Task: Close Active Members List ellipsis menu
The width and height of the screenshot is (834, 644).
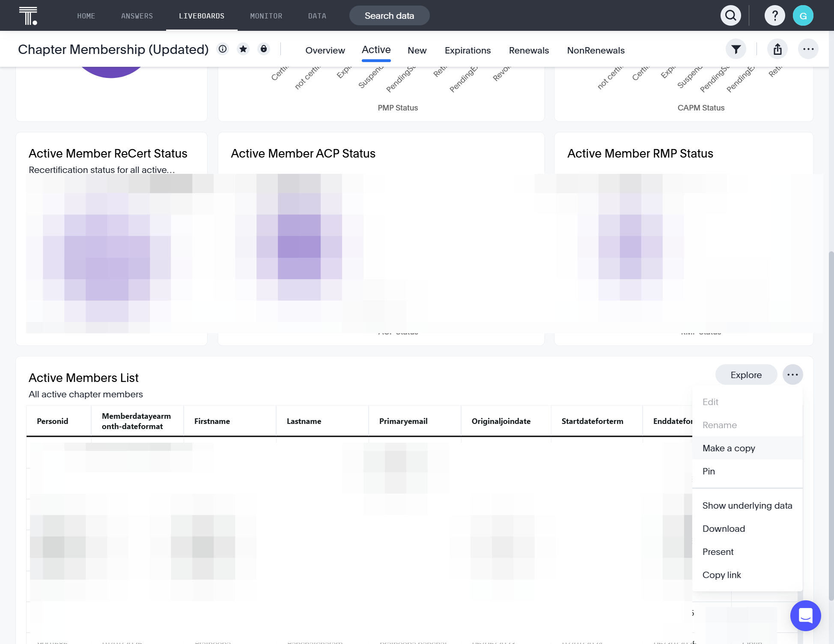Action: 793,375
